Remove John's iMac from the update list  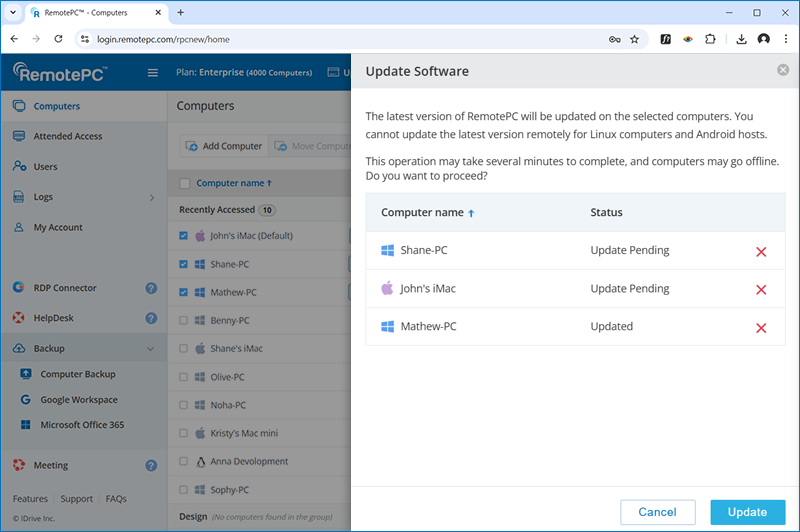click(x=761, y=289)
